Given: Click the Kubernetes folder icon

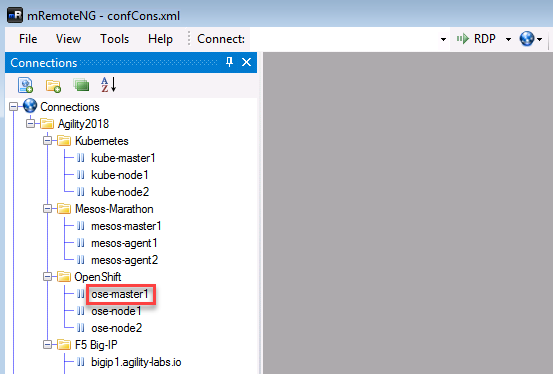Looking at the screenshot, I should coord(64,140).
